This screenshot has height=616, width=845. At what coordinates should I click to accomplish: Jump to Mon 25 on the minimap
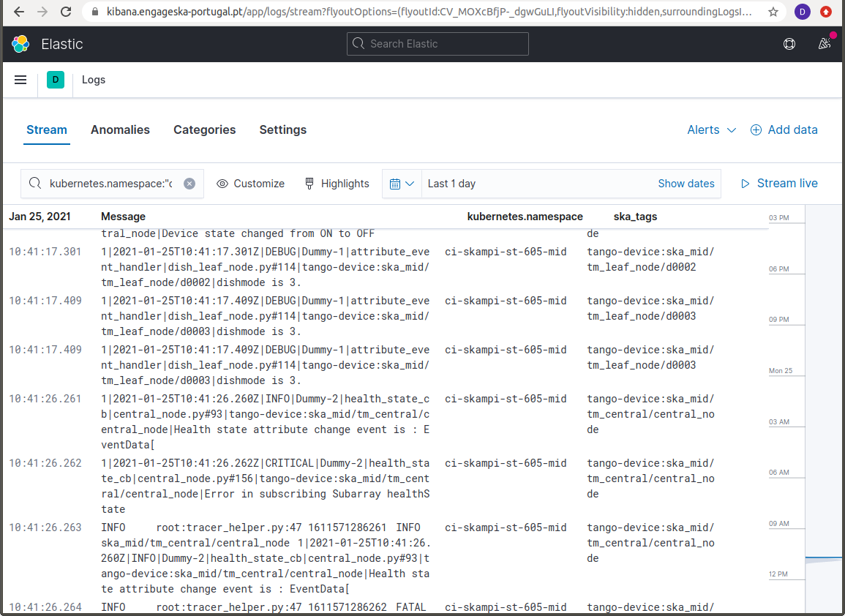pyautogui.click(x=781, y=371)
